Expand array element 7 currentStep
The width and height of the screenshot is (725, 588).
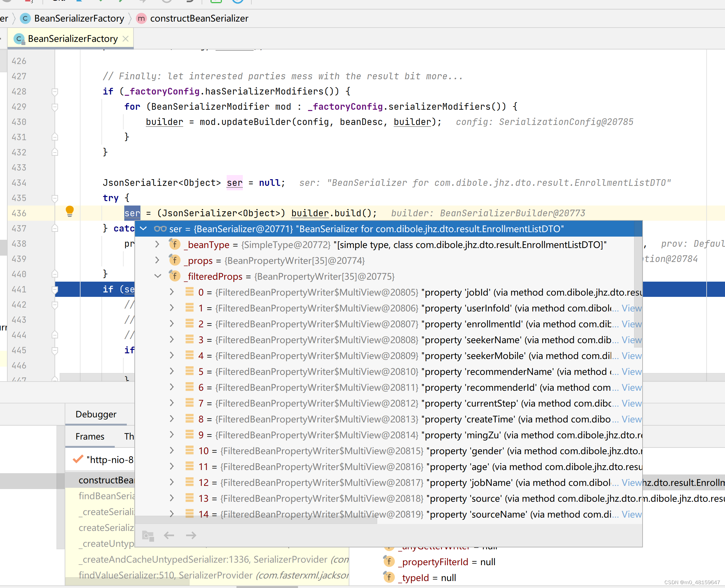pos(172,403)
